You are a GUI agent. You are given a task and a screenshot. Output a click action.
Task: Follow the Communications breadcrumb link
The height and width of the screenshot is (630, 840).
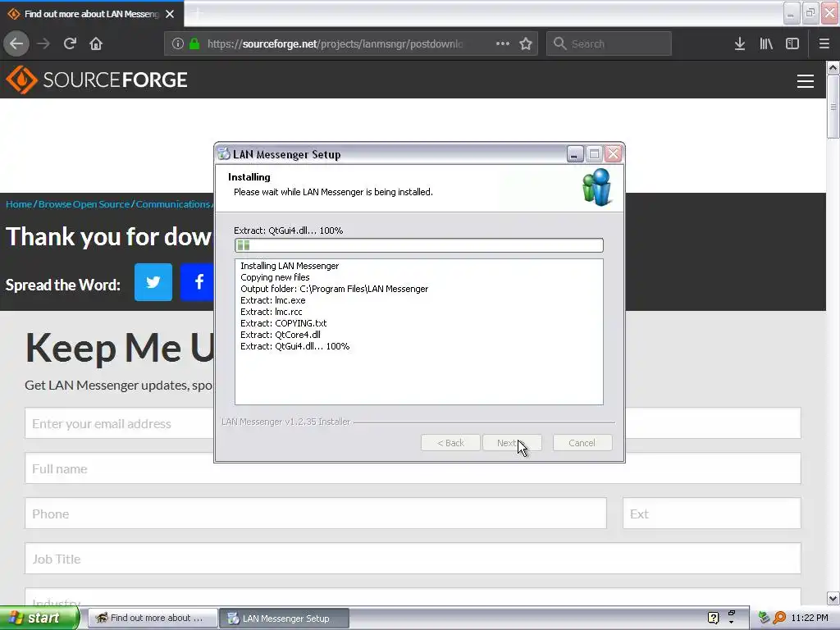172,204
